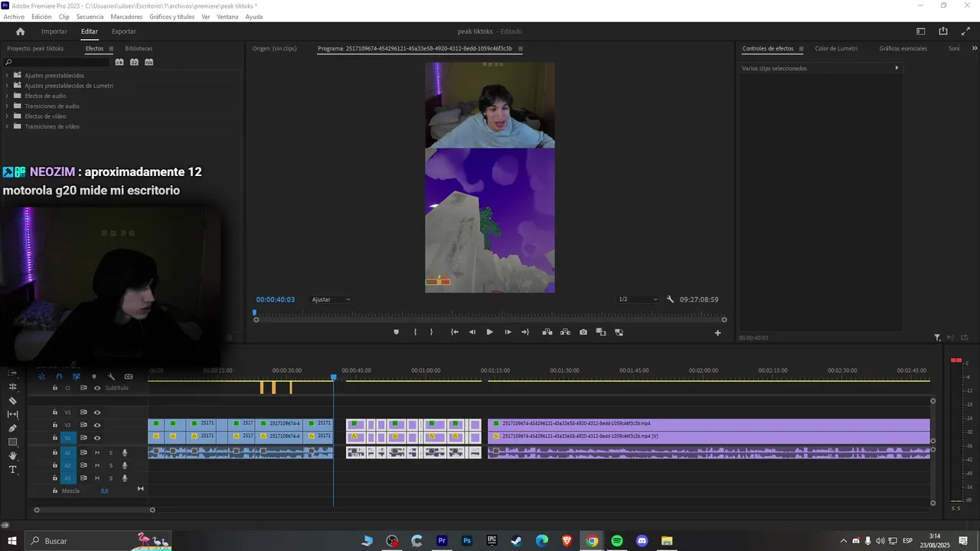This screenshot has height=551, width=980.
Task: Enable voice-over record on A3
Action: point(125,478)
